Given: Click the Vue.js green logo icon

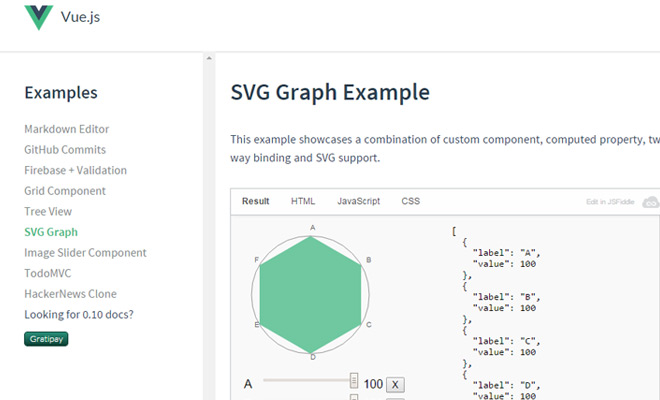Looking at the screenshot, I should [39, 17].
